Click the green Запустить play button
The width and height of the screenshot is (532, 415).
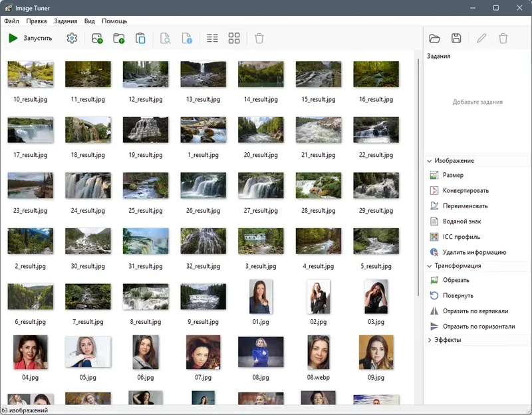(x=30, y=38)
